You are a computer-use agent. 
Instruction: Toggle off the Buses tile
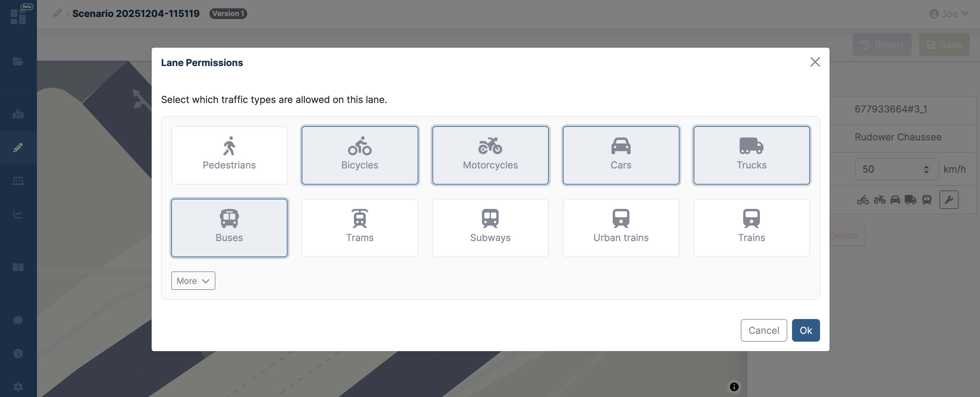pos(229,228)
